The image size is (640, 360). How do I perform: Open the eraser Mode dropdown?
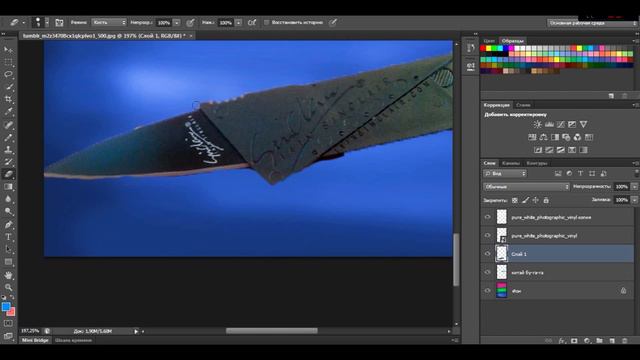click(x=109, y=23)
